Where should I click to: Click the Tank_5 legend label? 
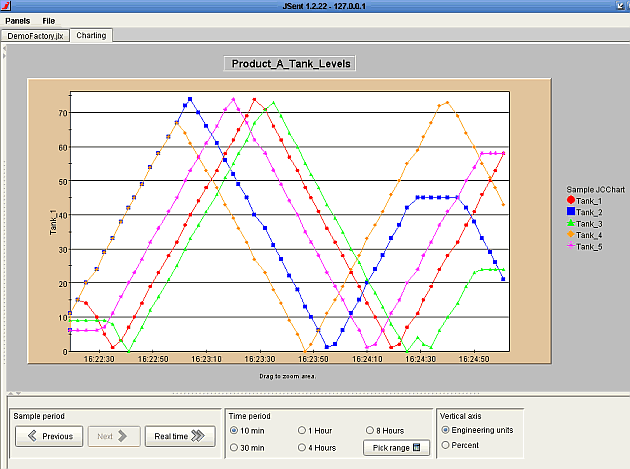point(589,247)
